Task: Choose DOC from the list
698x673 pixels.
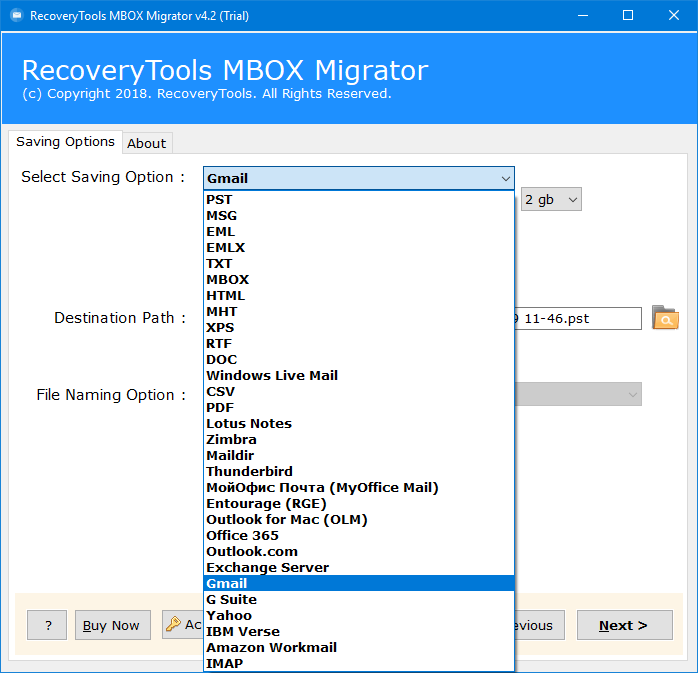Action: pos(359,360)
